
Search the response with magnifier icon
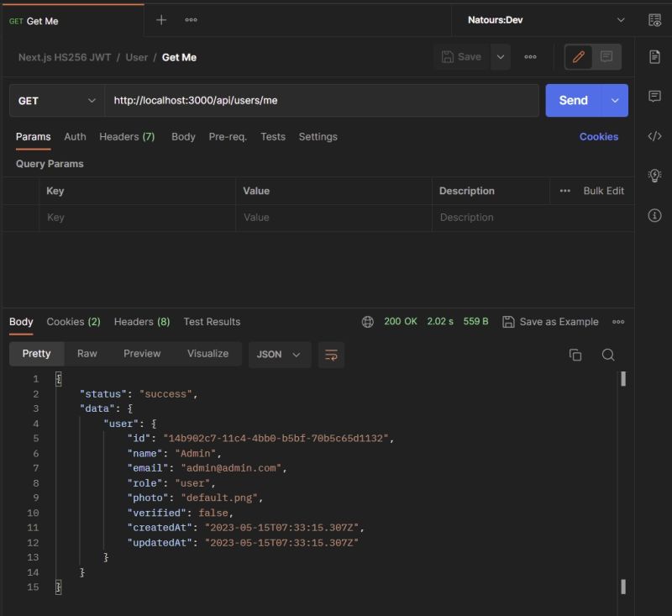pyautogui.click(x=608, y=355)
